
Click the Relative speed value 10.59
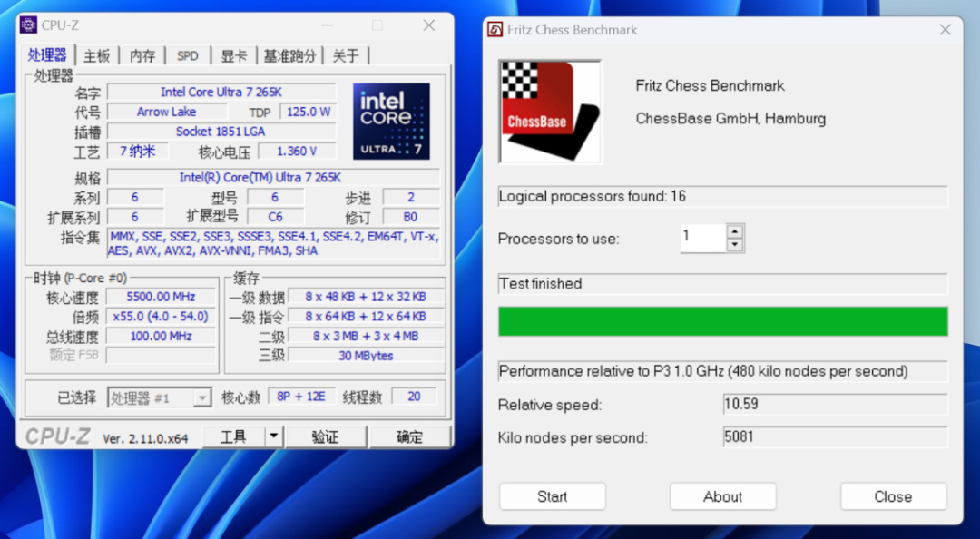(x=835, y=404)
